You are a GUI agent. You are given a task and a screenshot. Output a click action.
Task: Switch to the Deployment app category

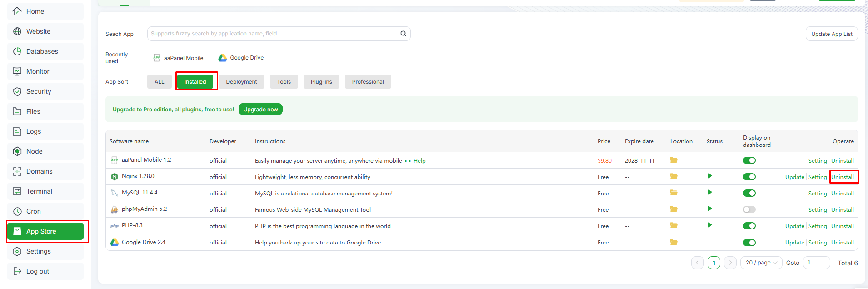[241, 82]
